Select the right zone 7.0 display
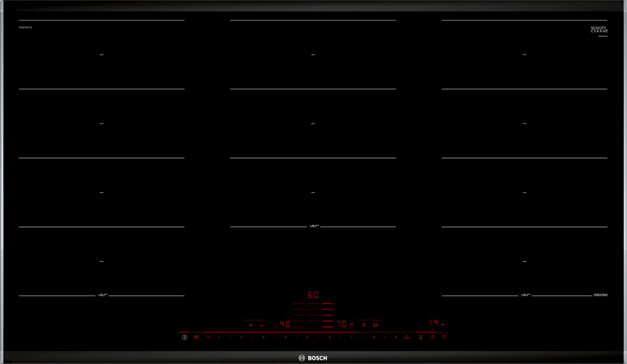 341,324
